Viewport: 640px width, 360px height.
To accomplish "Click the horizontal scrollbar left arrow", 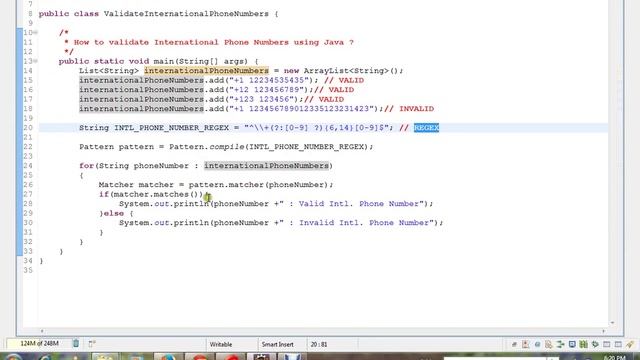I will (x=42, y=331).
